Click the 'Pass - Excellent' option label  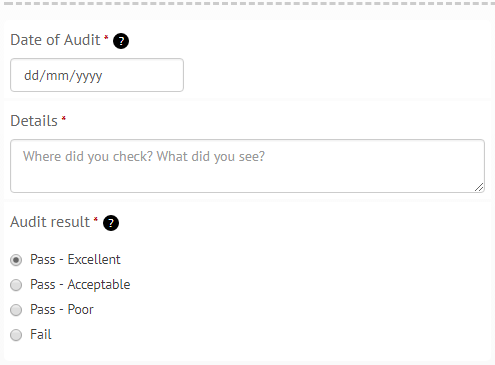(x=75, y=259)
